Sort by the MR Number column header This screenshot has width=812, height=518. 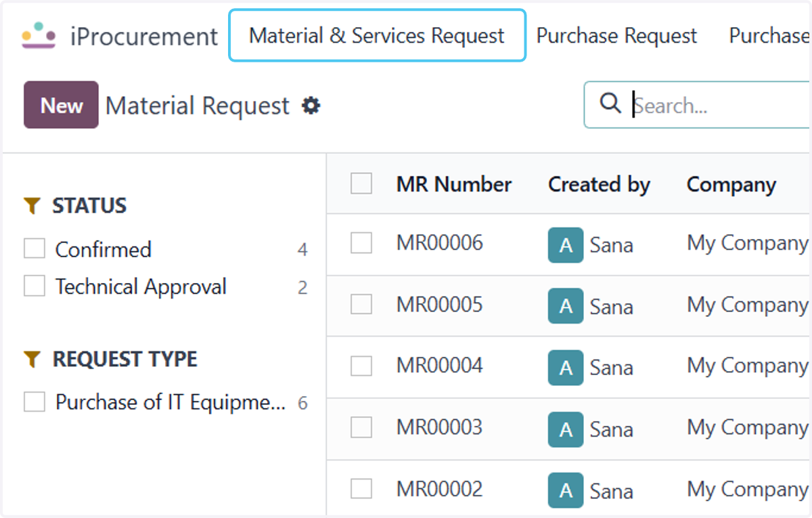(x=454, y=184)
